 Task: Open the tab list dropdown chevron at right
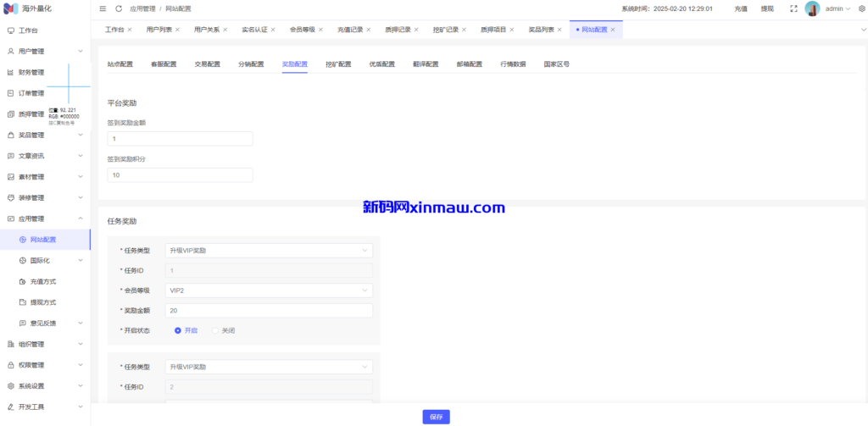(863, 30)
